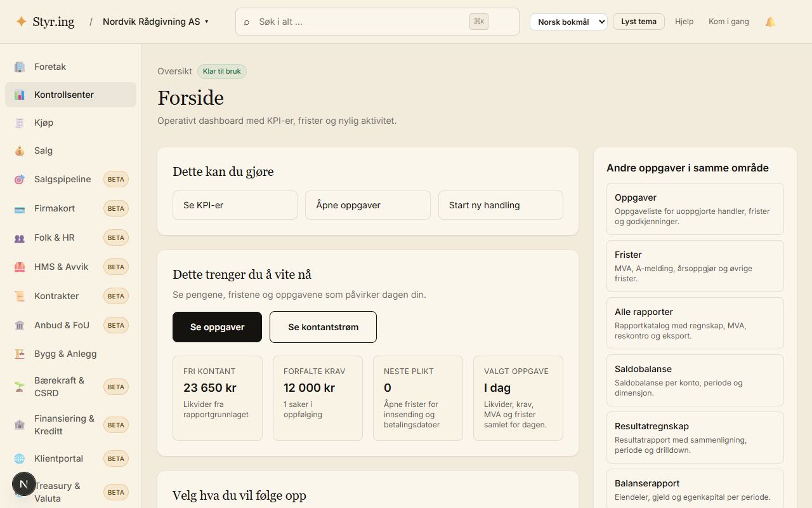Click the Start ny handling button

click(x=501, y=205)
